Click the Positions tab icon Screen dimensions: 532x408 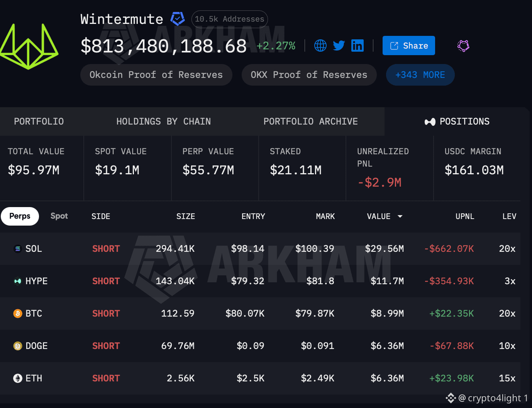pyautogui.click(x=430, y=122)
